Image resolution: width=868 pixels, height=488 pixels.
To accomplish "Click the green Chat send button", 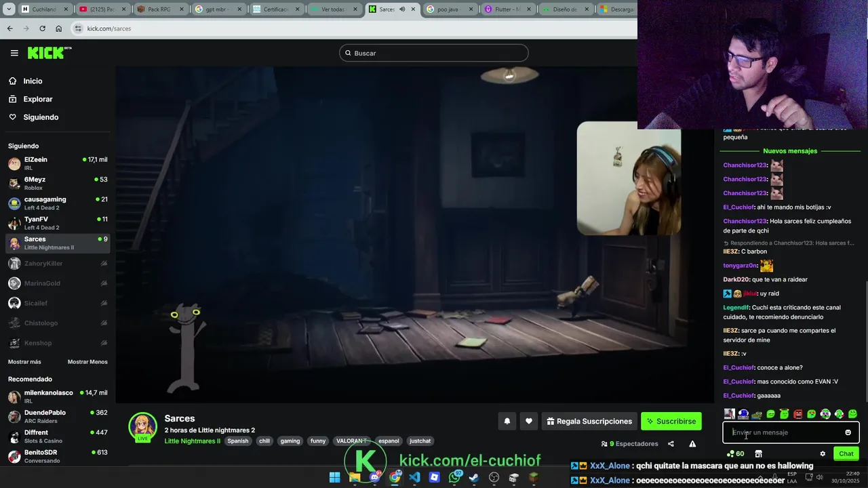I will click(x=846, y=453).
